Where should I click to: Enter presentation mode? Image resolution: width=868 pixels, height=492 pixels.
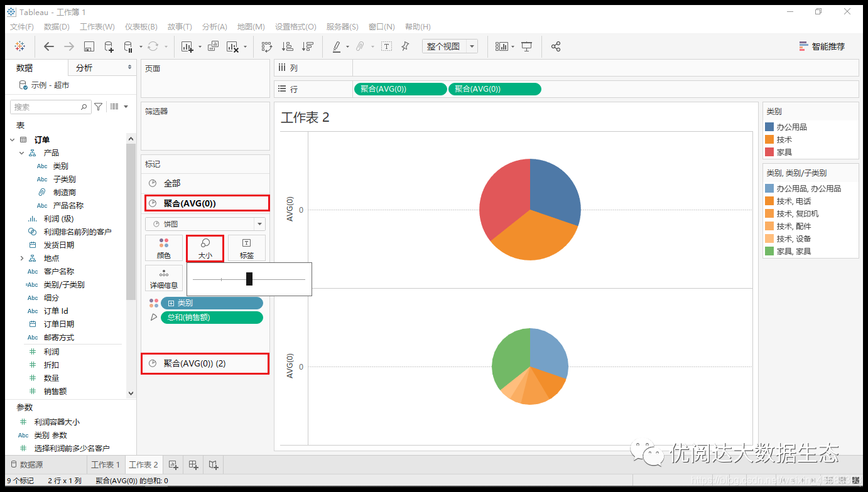527,46
